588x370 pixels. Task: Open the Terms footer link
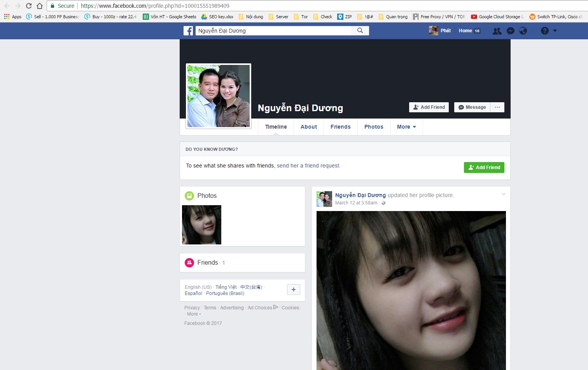point(210,308)
